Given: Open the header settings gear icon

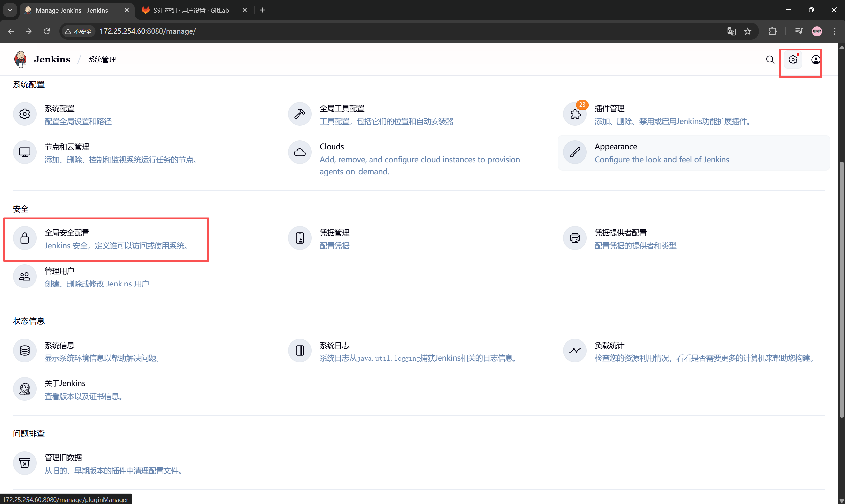Looking at the screenshot, I should coord(793,60).
